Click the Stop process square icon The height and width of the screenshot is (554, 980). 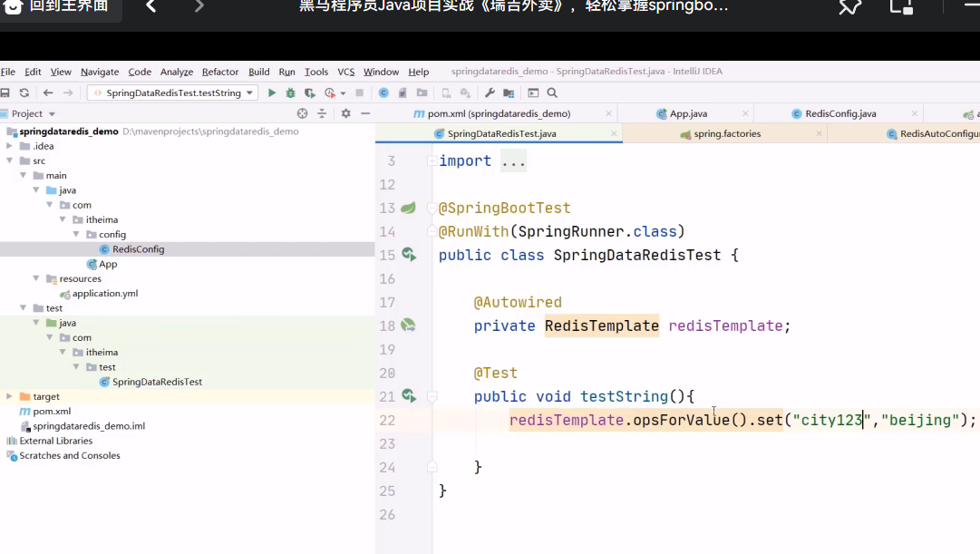pos(359,92)
